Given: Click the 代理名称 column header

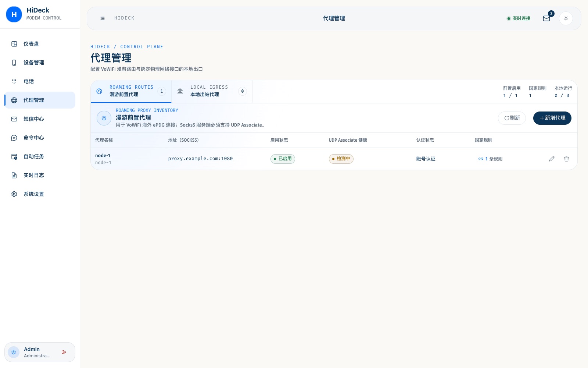Looking at the screenshot, I should coord(104,140).
